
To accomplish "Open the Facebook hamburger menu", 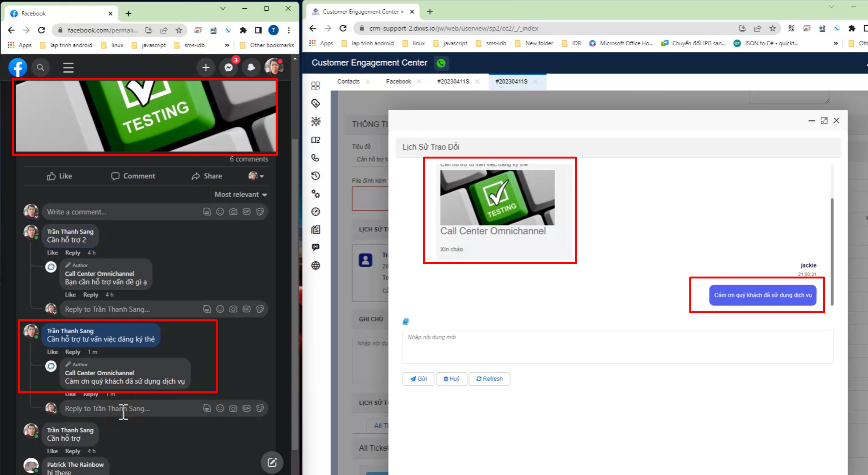I will pyautogui.click(x=68, y=68).
